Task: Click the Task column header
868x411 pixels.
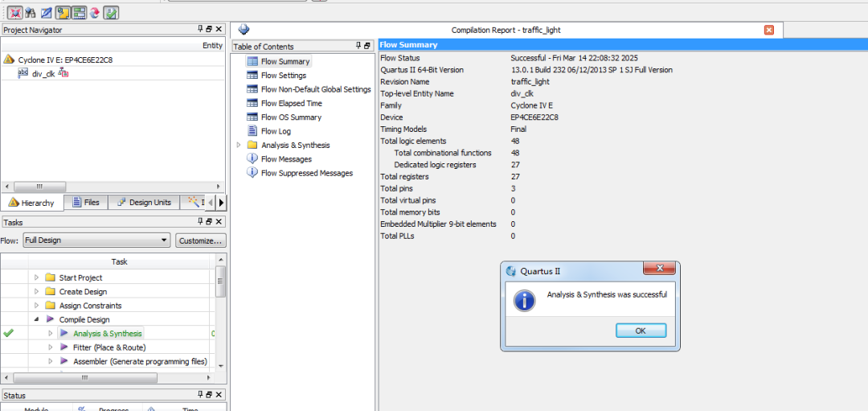Action: tap(119, 261)
